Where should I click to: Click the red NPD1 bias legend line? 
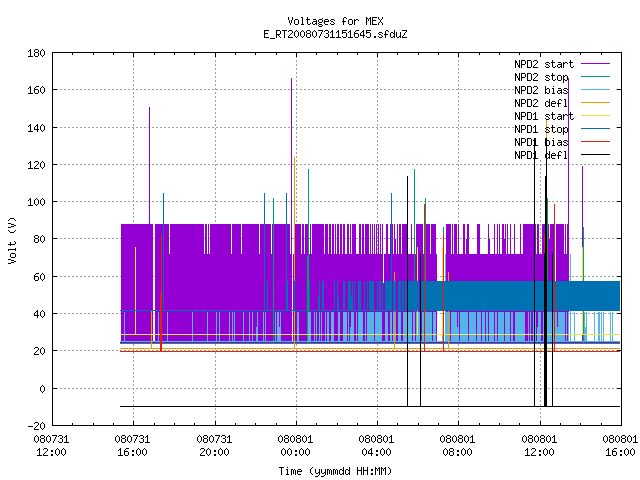[x=596, y=142]
